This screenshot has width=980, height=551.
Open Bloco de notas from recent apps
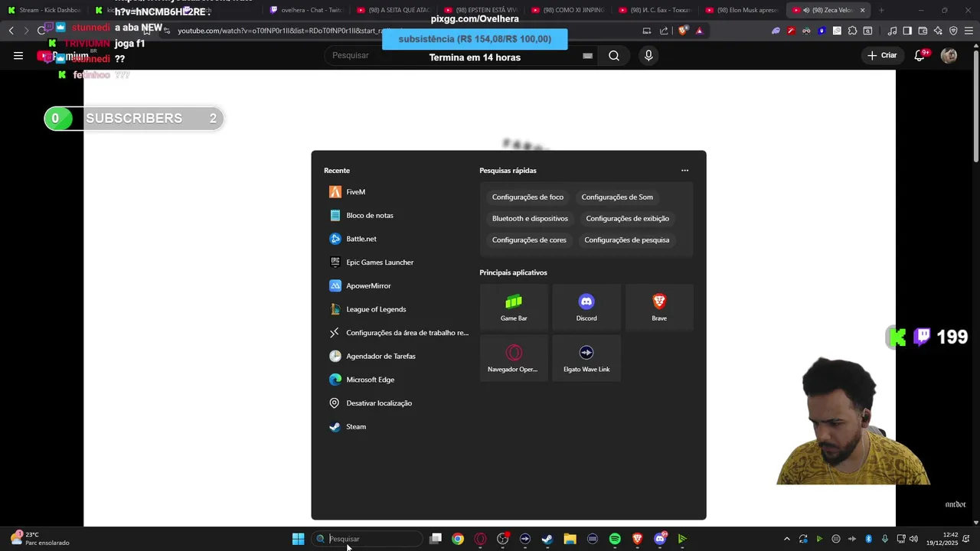(x=397, y=216)
